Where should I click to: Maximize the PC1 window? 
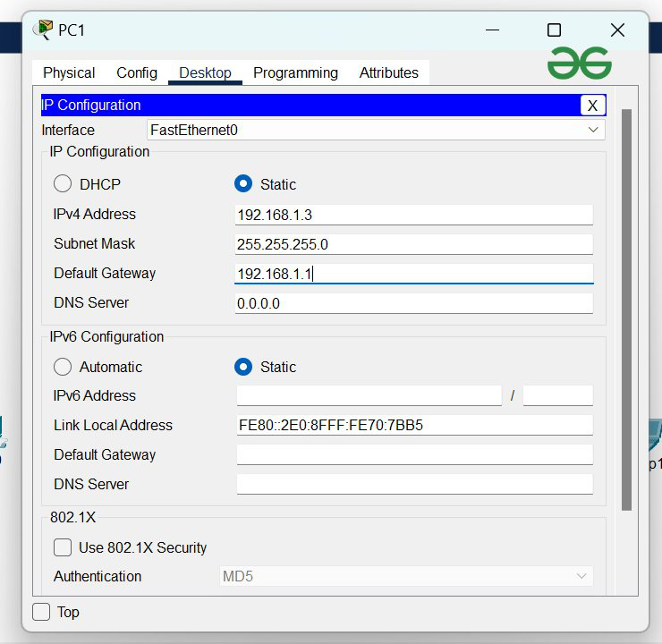554,30
